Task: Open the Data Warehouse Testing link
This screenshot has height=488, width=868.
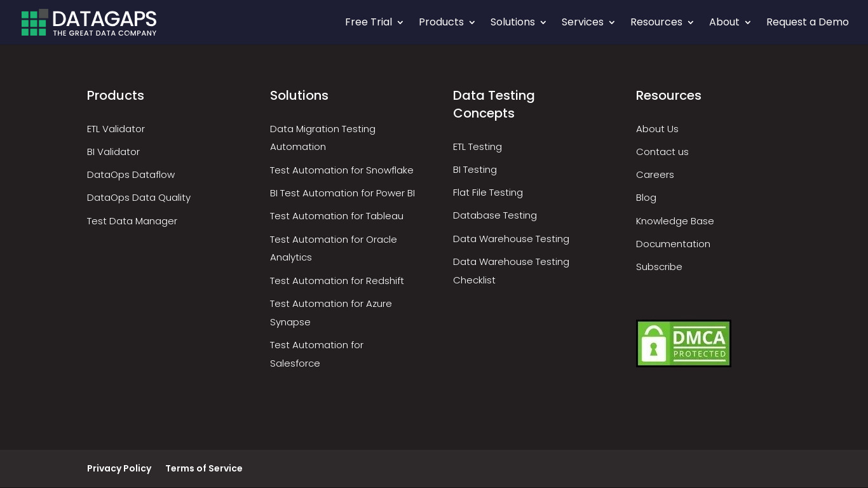Action: click(511, 239)
